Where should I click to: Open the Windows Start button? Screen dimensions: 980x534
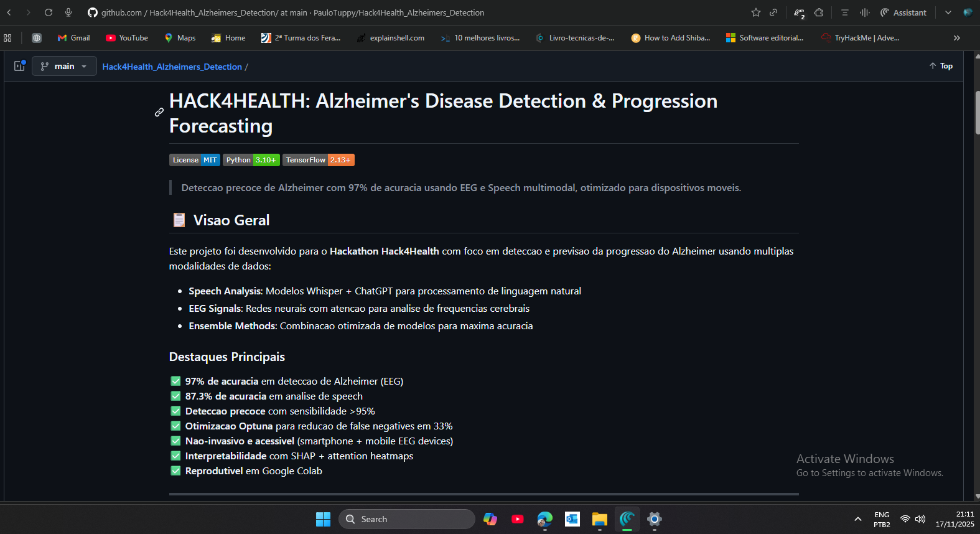coord(324,519)
